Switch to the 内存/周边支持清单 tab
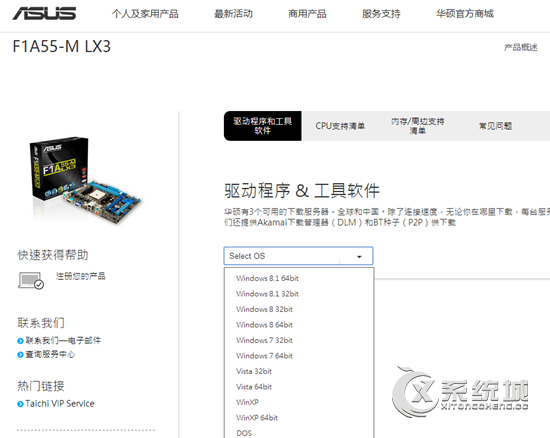Image resolution: width=550 pixels, height=438 pixels. 418,126
